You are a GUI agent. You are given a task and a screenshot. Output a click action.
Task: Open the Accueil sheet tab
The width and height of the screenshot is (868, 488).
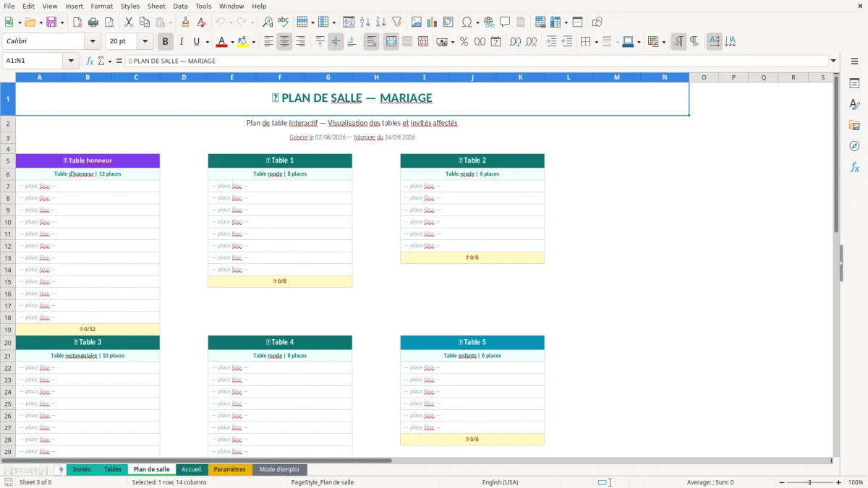click(x=191, y=469)
